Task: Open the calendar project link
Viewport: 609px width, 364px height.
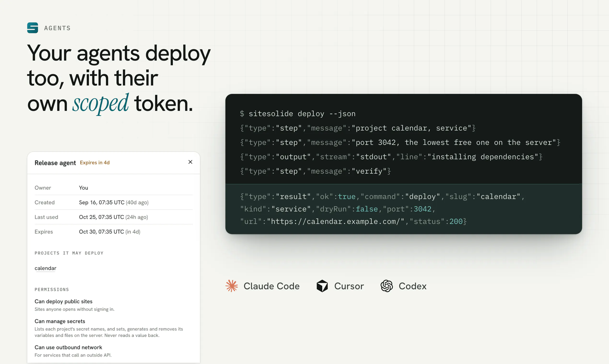Action: click(x=45, y=268)
